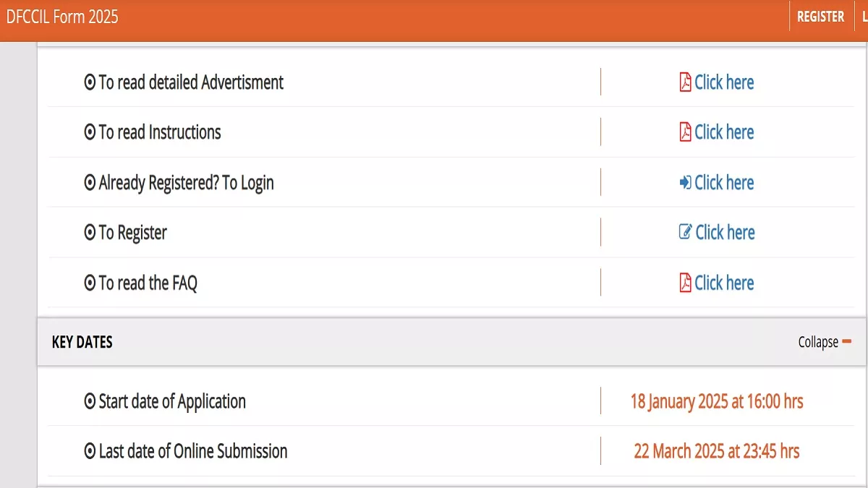
Task: Click bullet icon before Start date of Application
Action: click(90, 401)
